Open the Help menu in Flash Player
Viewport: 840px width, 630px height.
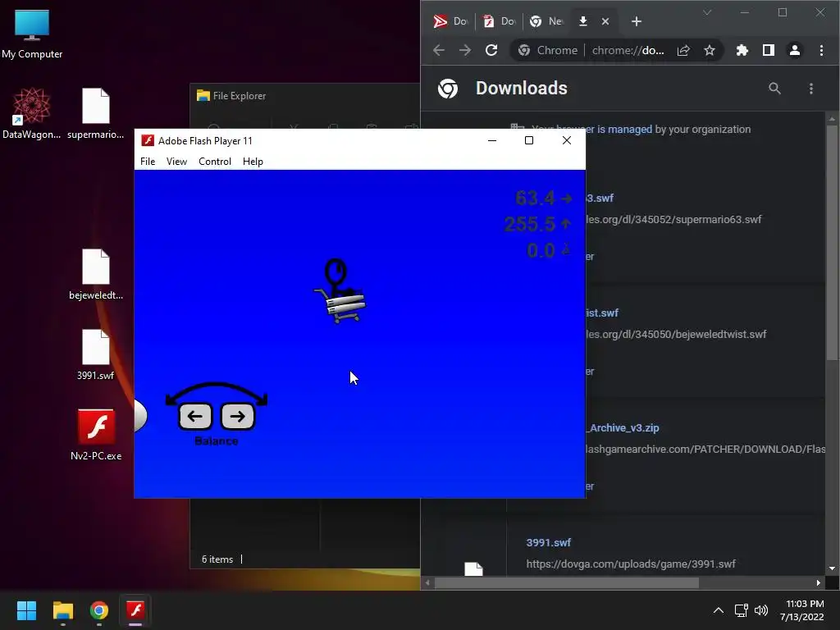click(253, 162)
